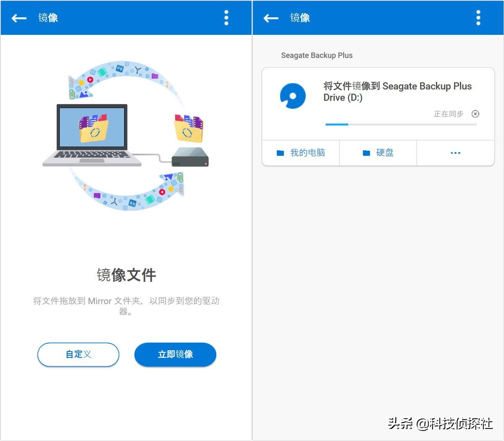Open the three-dot menu on the left panel
504x441 pixels.
tap(226, 18)
